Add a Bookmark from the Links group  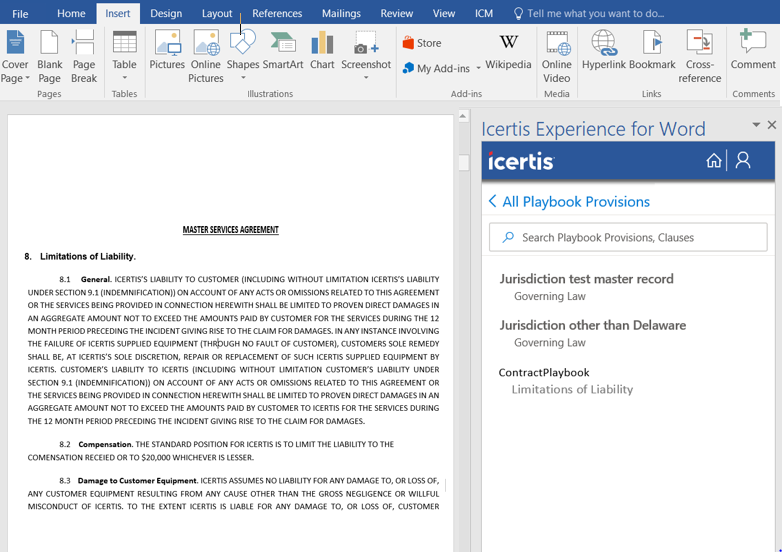(x=652, y=51)
